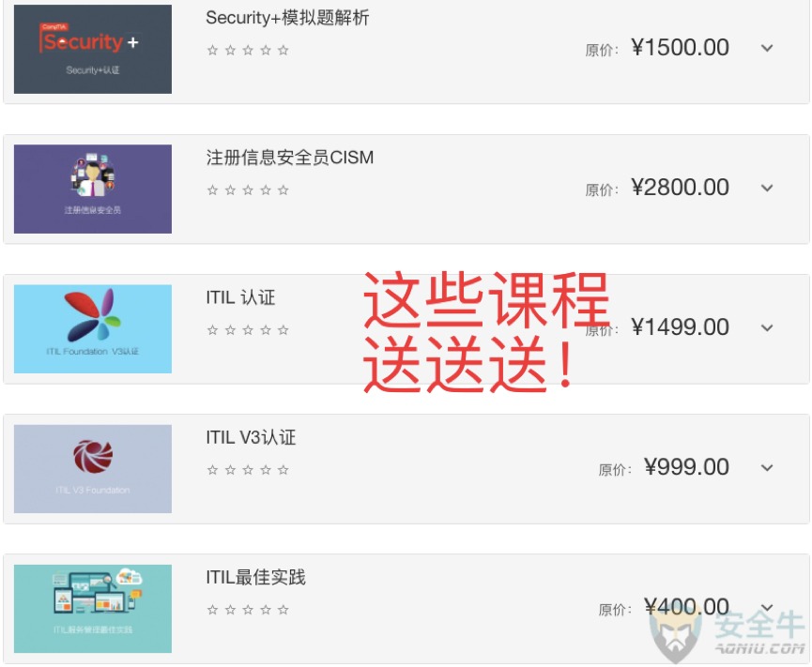Rate 注册信息安全员CISM one star

pos(212,189)
